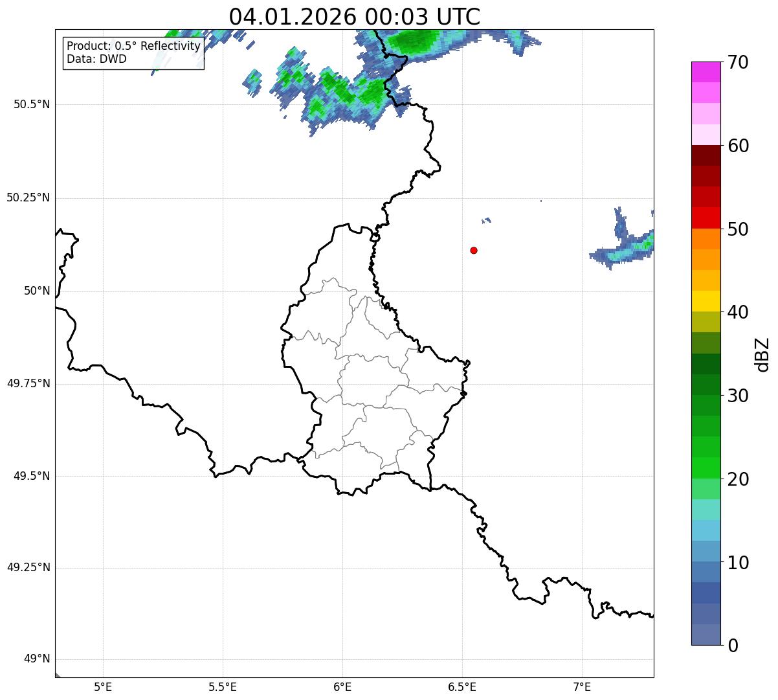The height and width of the screenshot is (700, 778).
Task: Pick the grayish-blue swatch at 0 dBZ
Action: pyautogui.click(x=706, y=635)
